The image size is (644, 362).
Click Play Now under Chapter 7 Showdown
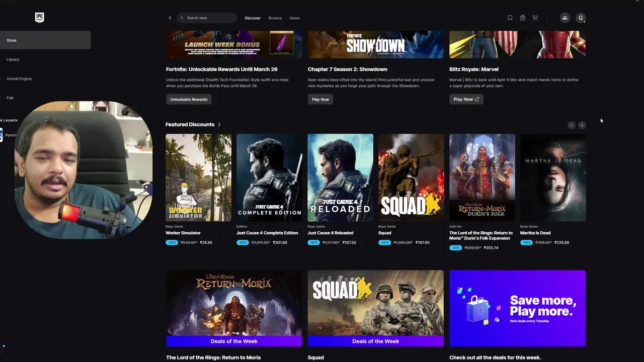320,100
